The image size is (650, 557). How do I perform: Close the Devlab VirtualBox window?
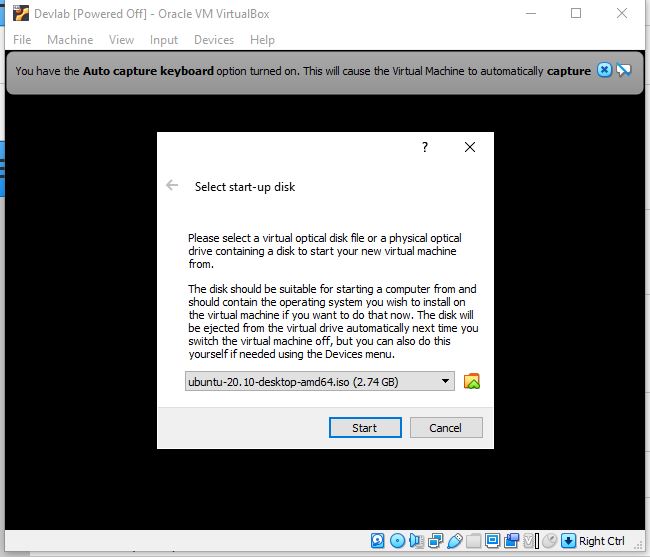click(621, 13)
